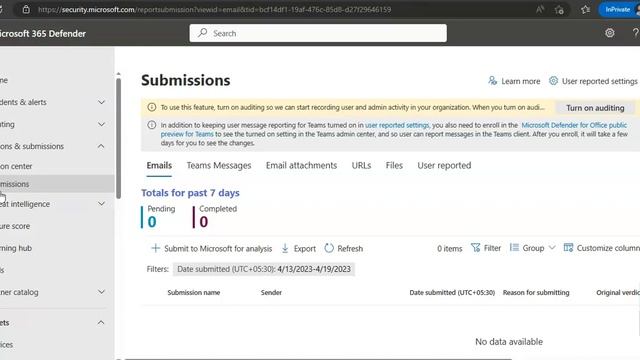Click Turn on auditing button

tap(595, 108)
